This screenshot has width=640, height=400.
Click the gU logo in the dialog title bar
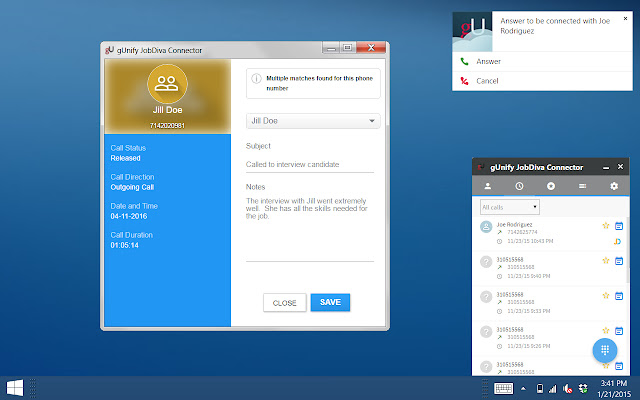[109, 50]
